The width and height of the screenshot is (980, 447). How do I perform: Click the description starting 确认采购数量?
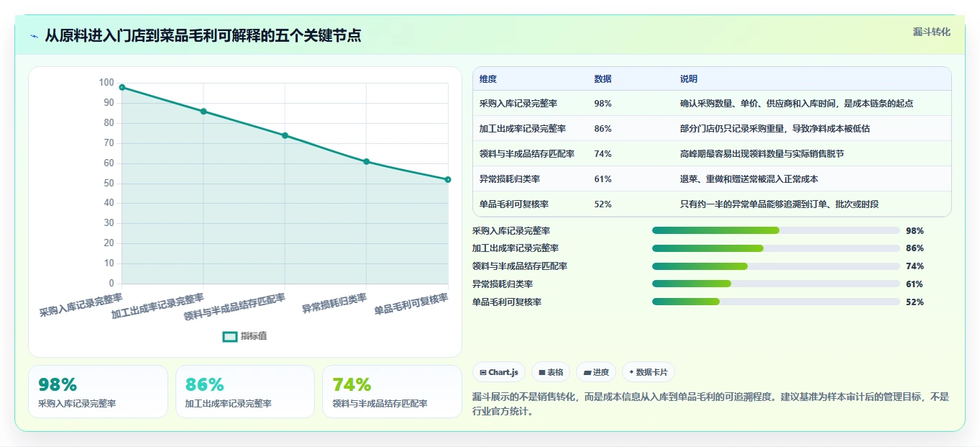pyautogui.click(x=797, y=104)
